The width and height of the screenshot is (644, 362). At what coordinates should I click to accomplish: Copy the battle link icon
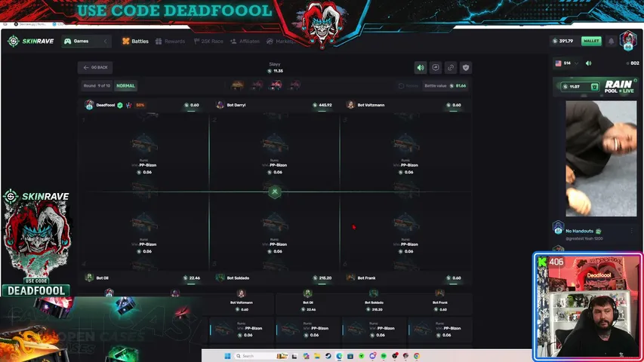[x=451, y=68]
